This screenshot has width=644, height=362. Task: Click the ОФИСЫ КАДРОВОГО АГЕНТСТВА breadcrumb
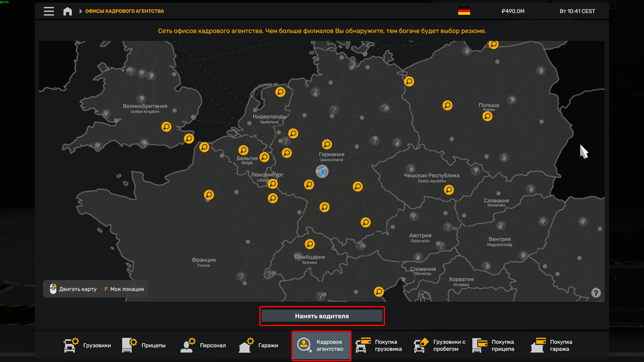tap(124, 11)
